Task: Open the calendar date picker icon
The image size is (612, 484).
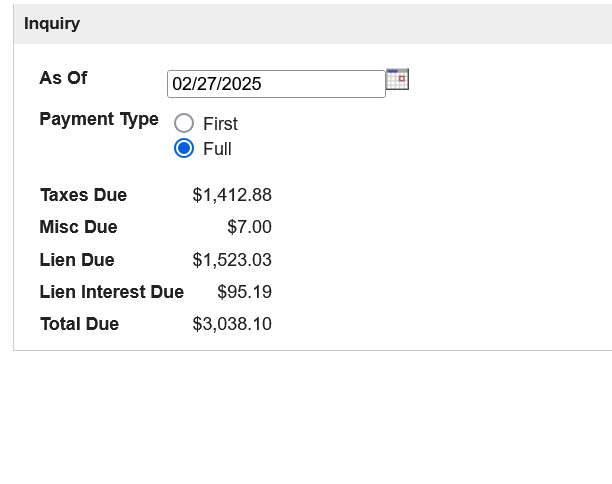Action: point(397,79)
